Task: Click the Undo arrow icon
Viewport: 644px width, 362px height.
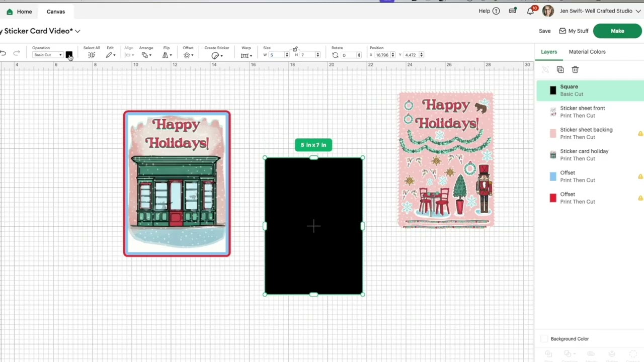Action: [x=3, y=53]
